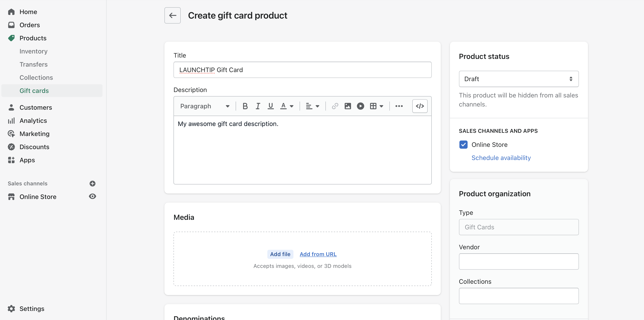The width and height of the screenshot is (644, 320).
Task: Open Collections in sidebar
Action: tap(36, 78)
